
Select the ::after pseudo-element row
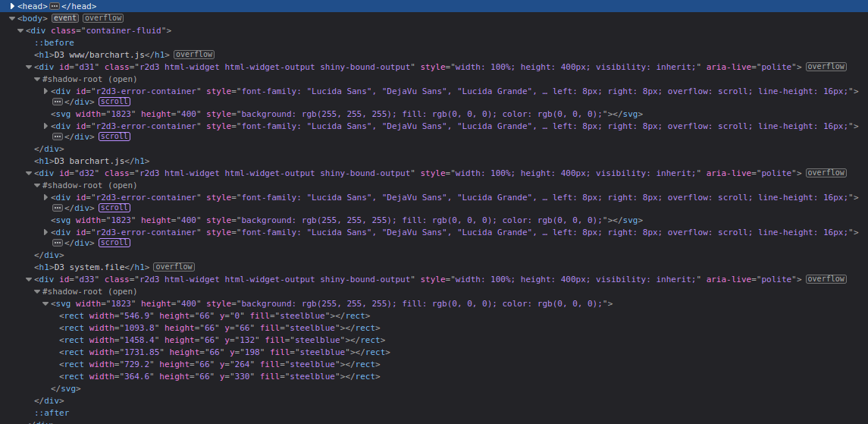coord(52,413)
